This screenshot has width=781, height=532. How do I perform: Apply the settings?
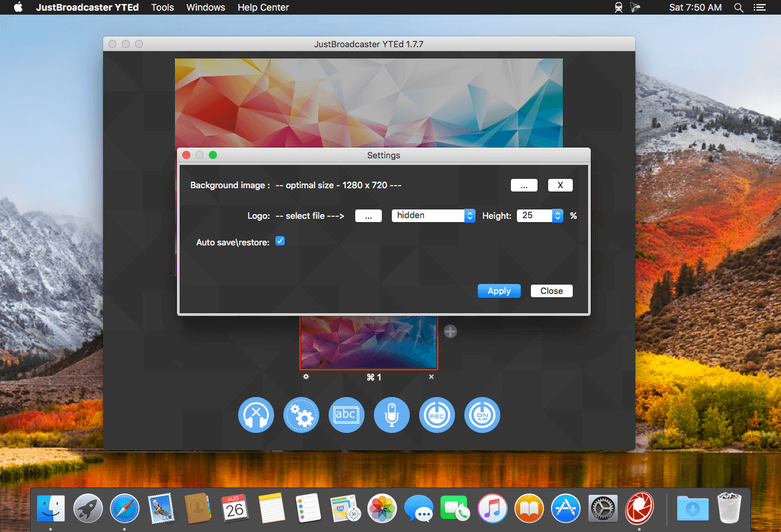[x=499, y=291]
